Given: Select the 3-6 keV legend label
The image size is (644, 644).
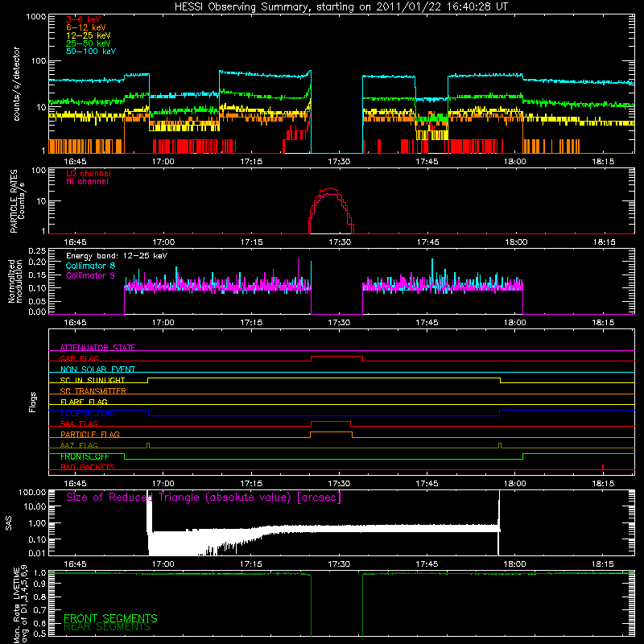Looking at the screenshot, I should (x=84, y=19).
